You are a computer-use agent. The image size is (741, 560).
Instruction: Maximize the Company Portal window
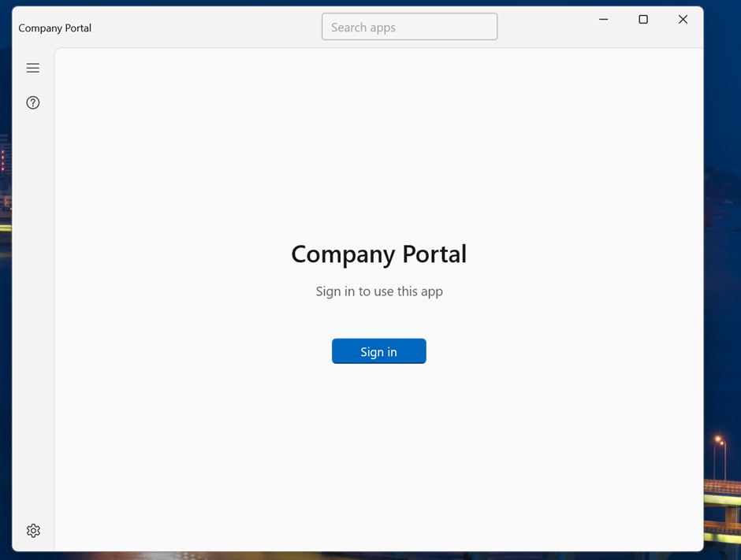(643, 20)
